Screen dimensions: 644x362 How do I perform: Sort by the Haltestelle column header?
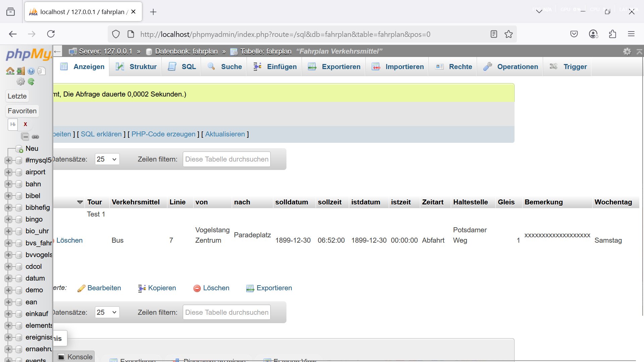[x=470, y=202]
